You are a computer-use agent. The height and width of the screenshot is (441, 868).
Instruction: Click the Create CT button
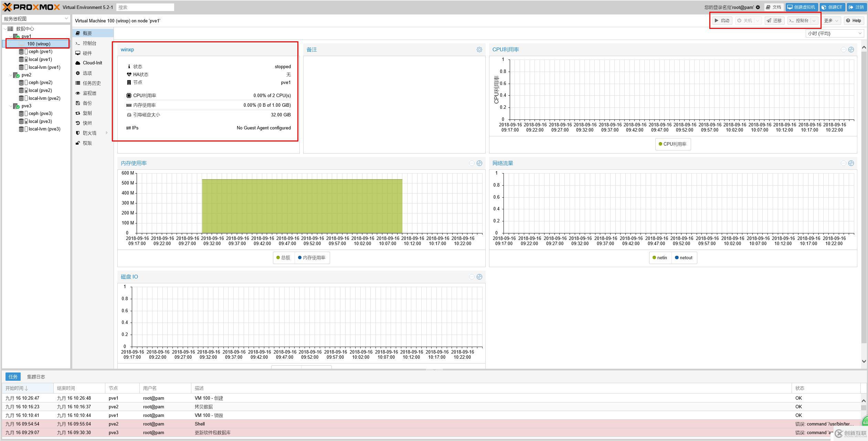click(x=832, y=7)
